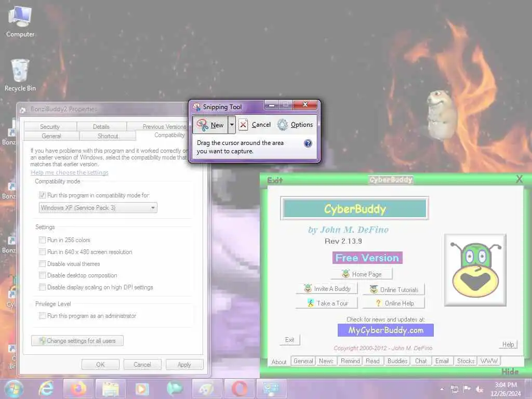The width and height of the screenshot is (532, 399).
Task: Open Online Tutorials in CyberBuddy
Action: [394, 290]
